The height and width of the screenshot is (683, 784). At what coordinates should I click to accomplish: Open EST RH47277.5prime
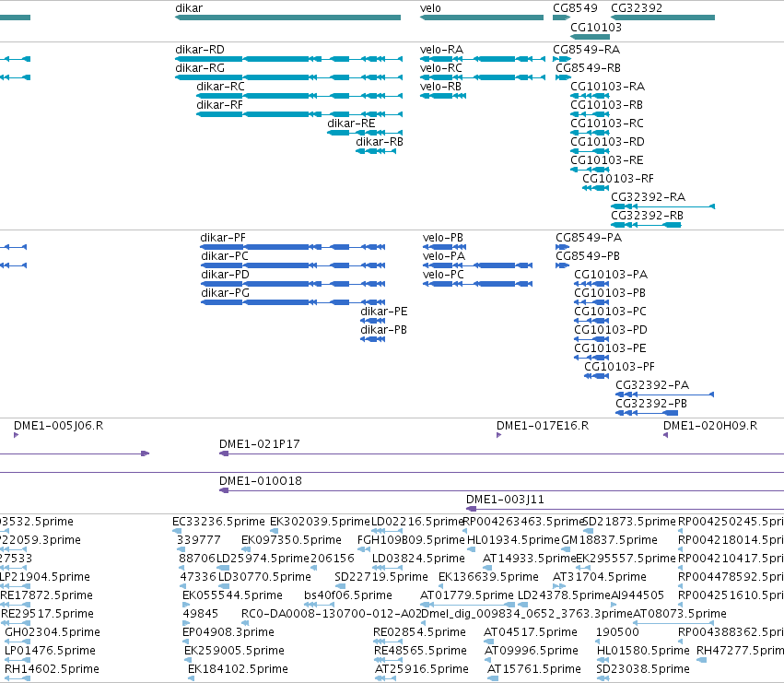point(740,651)
